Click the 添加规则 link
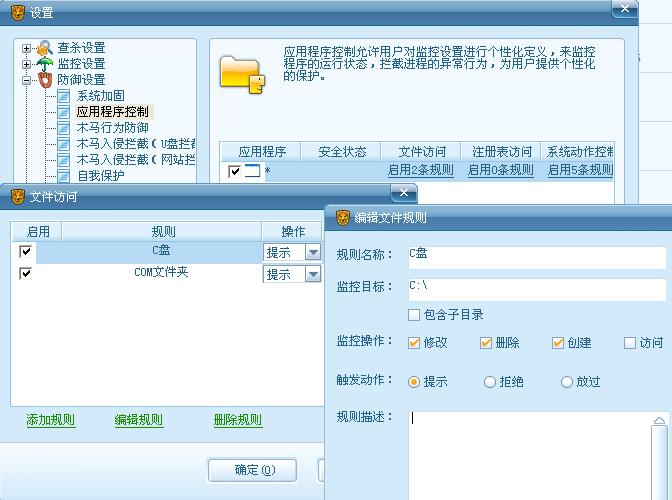The height and width of the screenshot is (500, 672). tap(51, 420)
